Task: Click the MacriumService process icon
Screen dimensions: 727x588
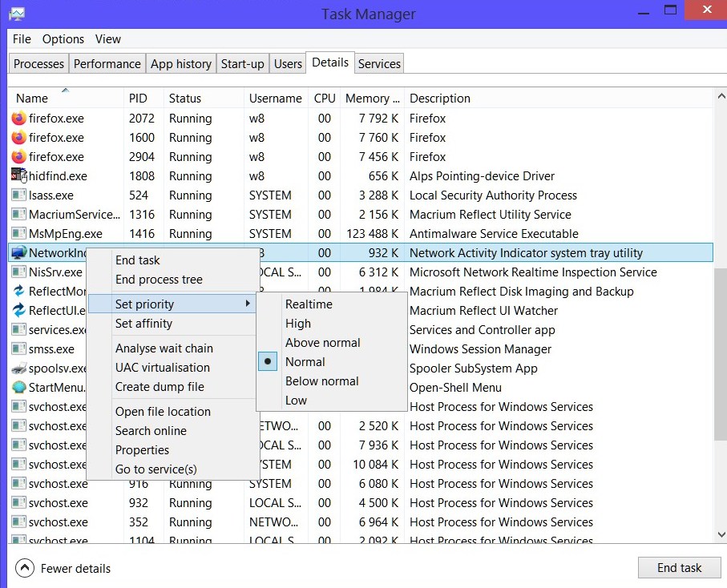Action: pos(18,215)
